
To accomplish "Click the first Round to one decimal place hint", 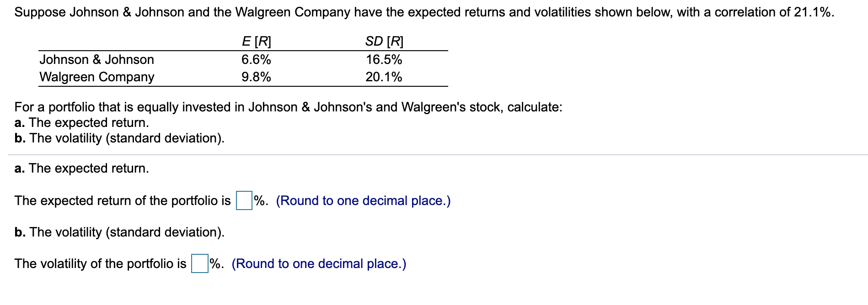I will click(x=363, y=200).
